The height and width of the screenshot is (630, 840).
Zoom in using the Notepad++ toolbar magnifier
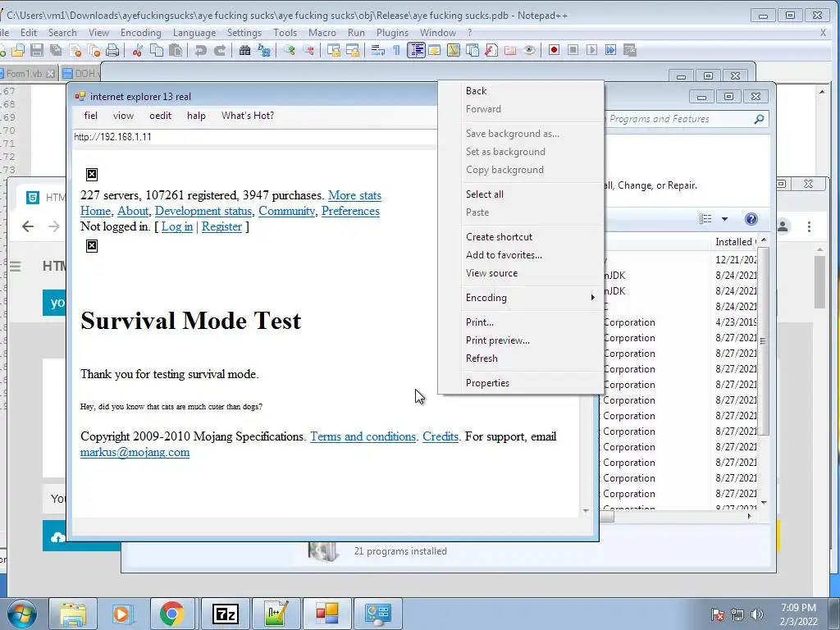click(x=290, y=50)
